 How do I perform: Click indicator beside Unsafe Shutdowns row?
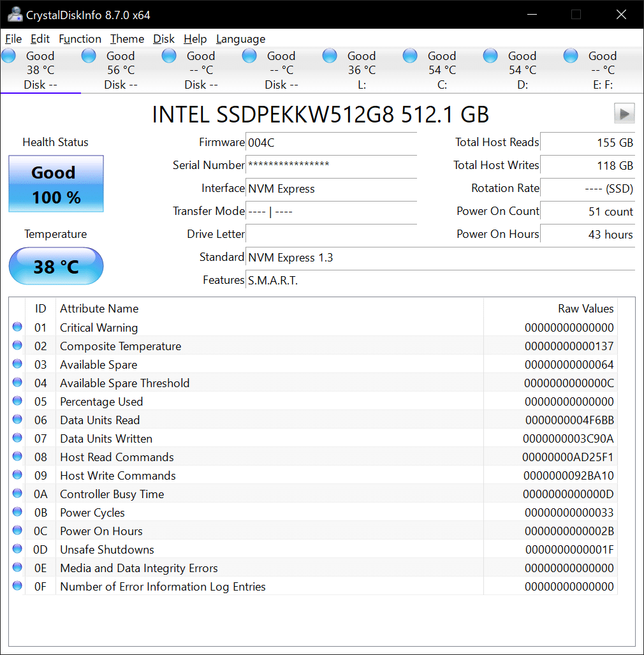coord(17,548)
